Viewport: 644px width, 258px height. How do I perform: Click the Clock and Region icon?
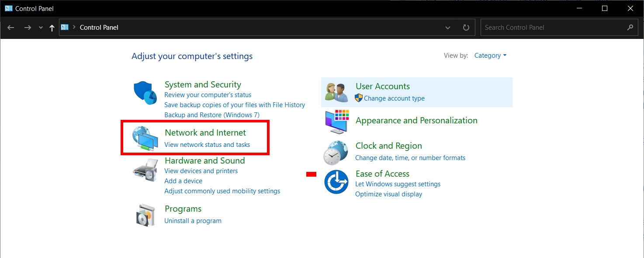pos(336,152)
